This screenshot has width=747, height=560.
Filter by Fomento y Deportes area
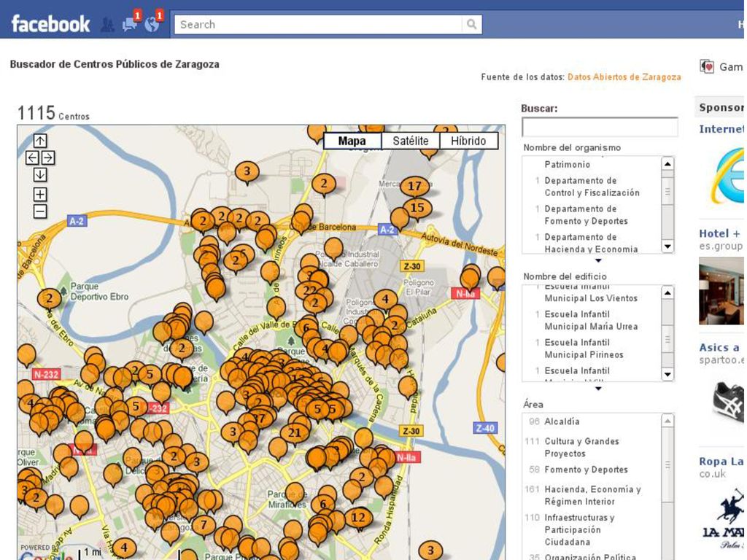pyautogui.click(x=586, y=470)
